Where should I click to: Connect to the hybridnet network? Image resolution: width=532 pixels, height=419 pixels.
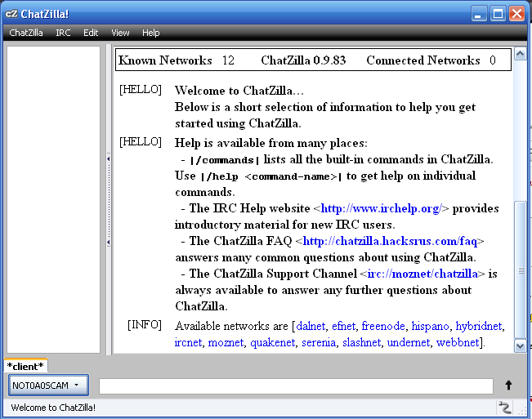point(478,326)
